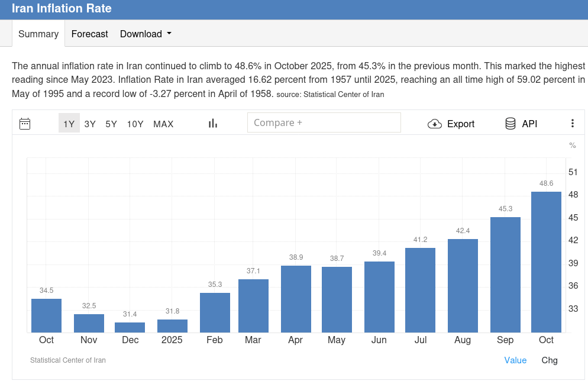Select the 5Y time range

click(111, 124)
